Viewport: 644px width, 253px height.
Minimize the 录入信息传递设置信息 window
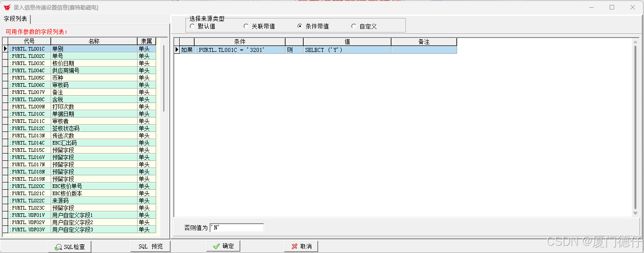(592, 7)
